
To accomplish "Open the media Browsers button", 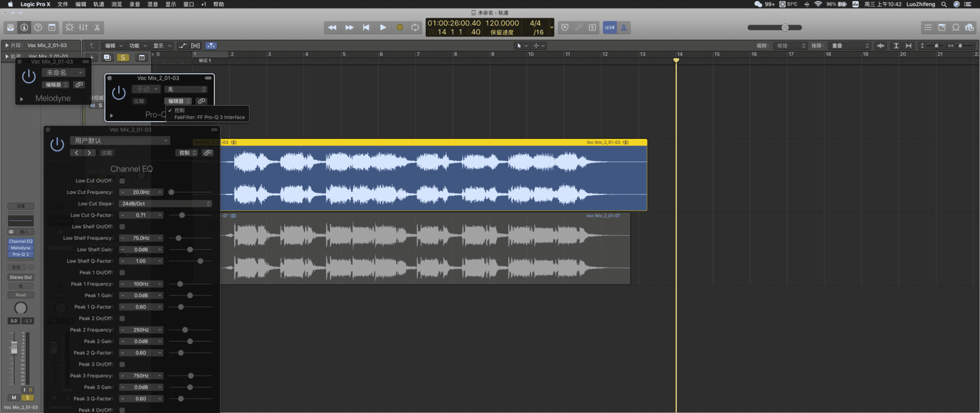I will pos(970,28).
